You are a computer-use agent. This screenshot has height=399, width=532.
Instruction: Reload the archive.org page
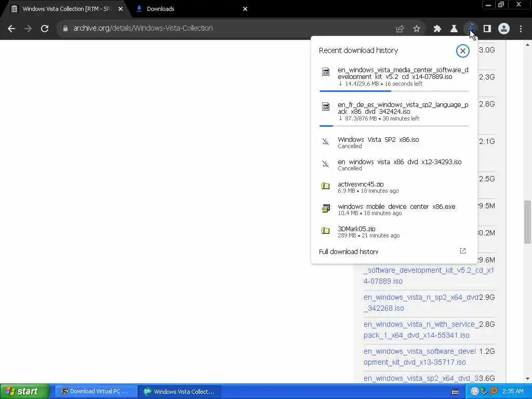45,29
